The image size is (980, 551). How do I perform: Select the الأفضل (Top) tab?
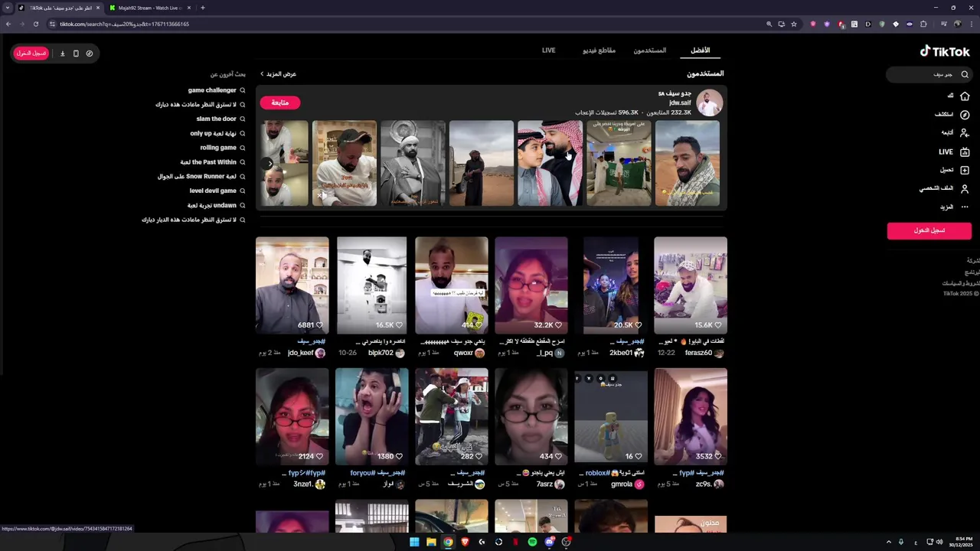701,51
